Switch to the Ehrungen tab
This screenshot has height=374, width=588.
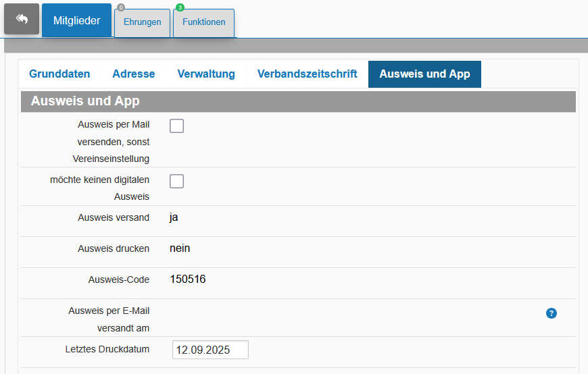142,23
